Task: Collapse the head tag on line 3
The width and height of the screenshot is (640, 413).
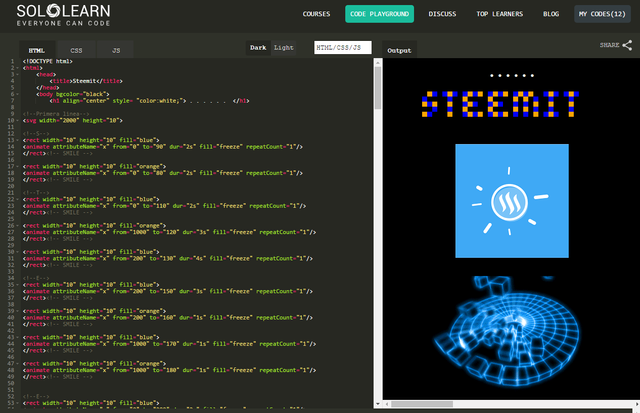Action: point(18,75)
